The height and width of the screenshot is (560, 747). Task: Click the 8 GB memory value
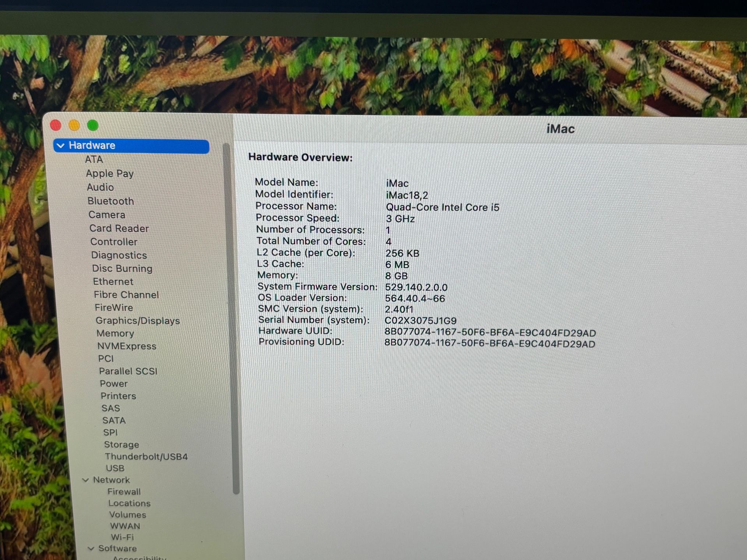click(x=396, y=276)
